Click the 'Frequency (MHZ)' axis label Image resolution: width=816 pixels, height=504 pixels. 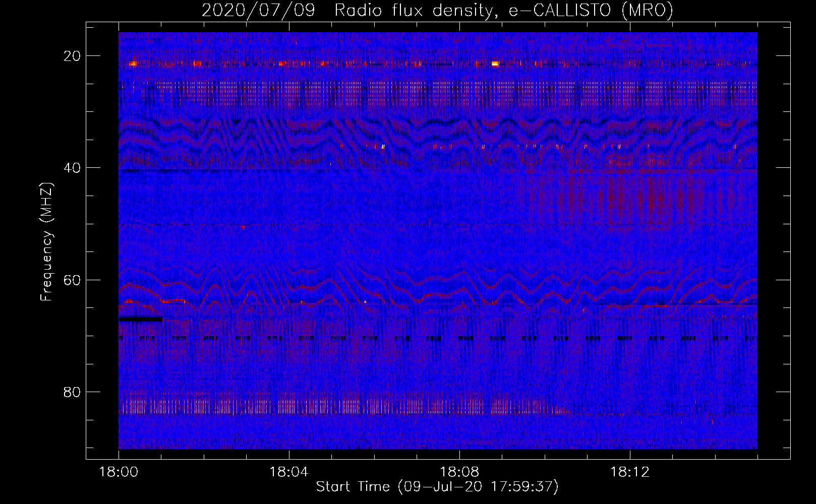click(x=46, y=242)
